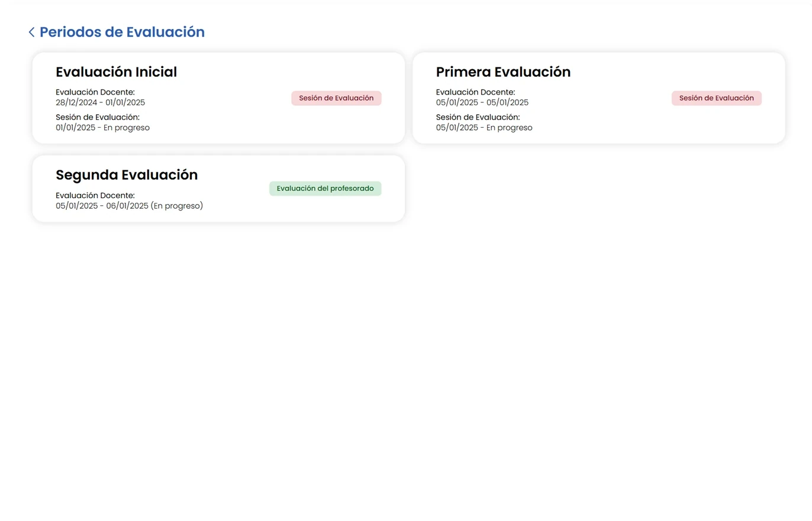Click the Sesión de Evaluación badge on Primera Evaluación

[716, 98]
